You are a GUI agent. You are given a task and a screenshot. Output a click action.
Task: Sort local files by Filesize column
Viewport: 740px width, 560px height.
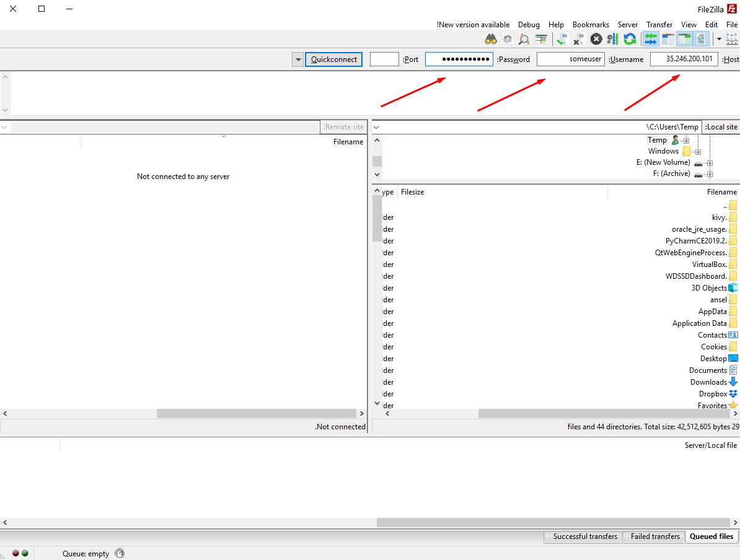pos(503,192)
